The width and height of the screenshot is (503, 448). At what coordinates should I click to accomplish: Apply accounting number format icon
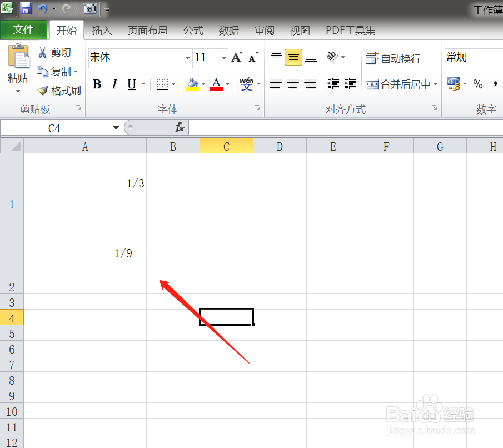[454, 84]
